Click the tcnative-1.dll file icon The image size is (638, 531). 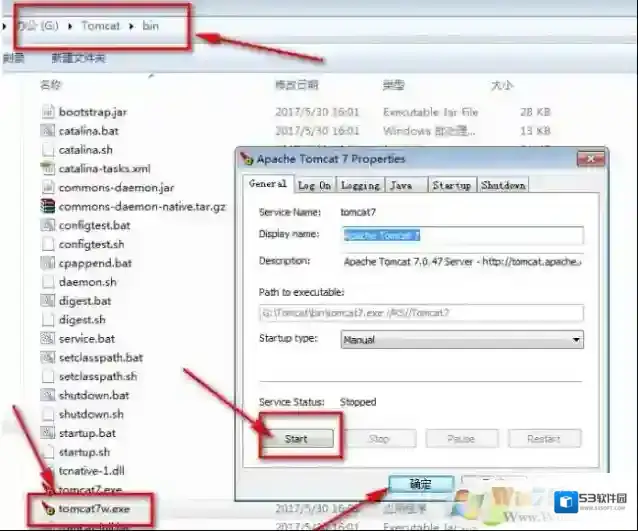[x=47, y=471]
